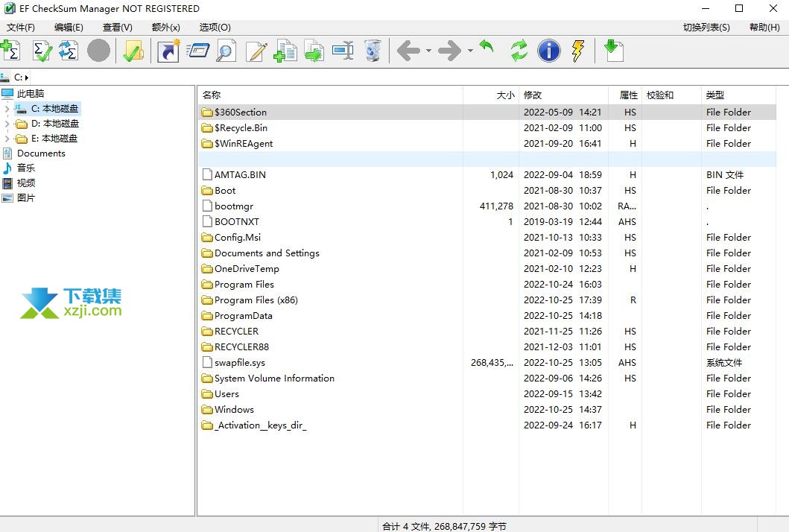Click the arrow after C: in path bar

27,77
